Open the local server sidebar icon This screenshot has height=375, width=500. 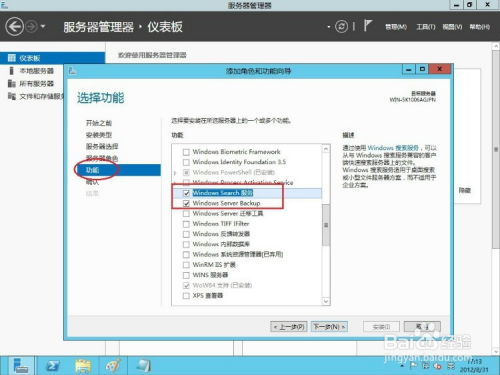pyautogui.click(x=12, y=71)
